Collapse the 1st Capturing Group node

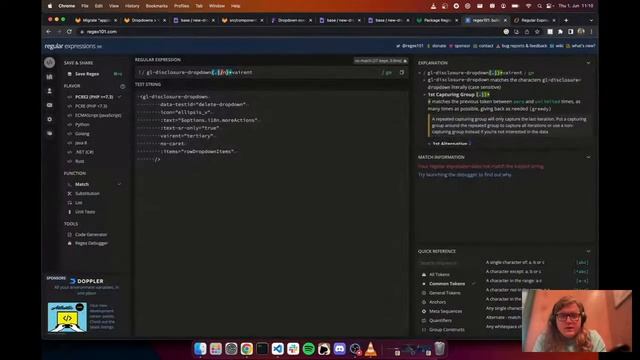click(424, 94)
